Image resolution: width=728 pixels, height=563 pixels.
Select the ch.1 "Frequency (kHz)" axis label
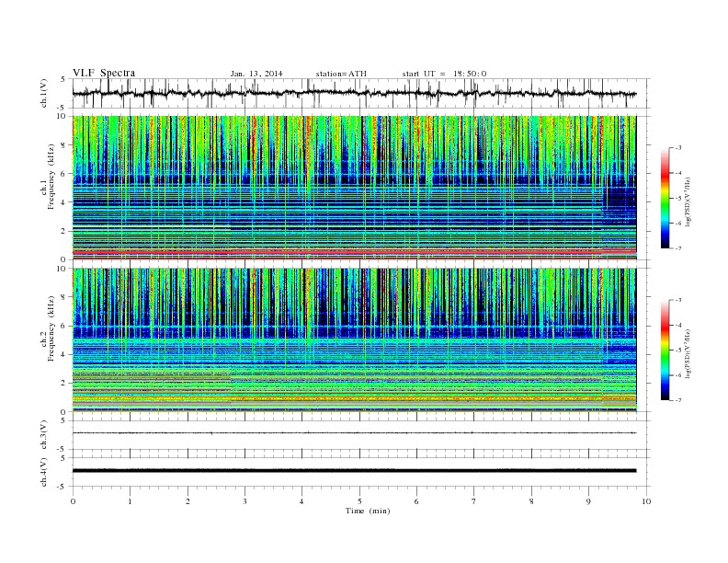[x=51, y=177]
